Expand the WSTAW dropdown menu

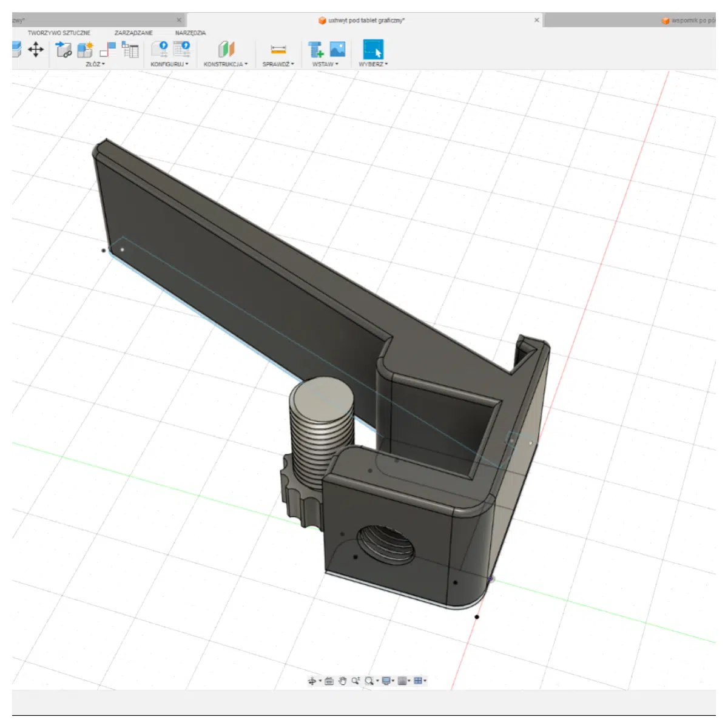(x=325, y=64)
